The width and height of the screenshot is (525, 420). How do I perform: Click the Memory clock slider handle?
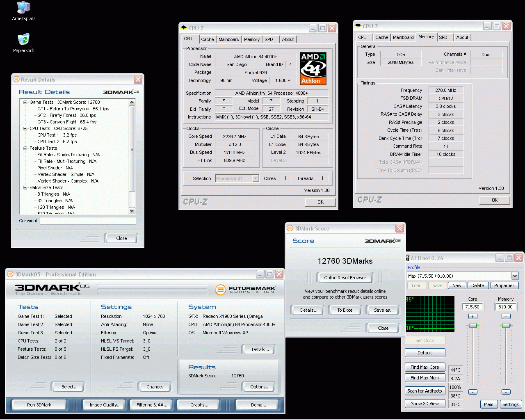tap(506, 325)
